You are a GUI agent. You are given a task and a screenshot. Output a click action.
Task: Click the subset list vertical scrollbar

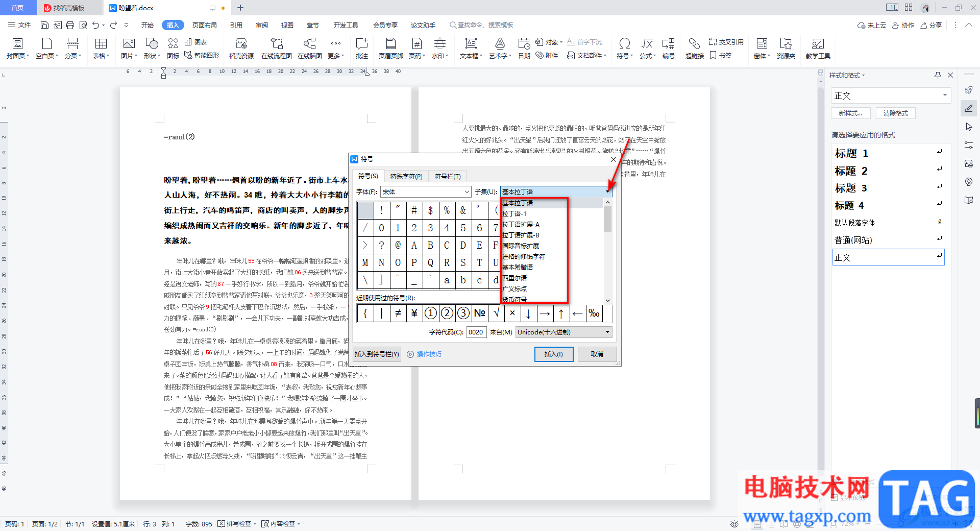click(607, 251)
